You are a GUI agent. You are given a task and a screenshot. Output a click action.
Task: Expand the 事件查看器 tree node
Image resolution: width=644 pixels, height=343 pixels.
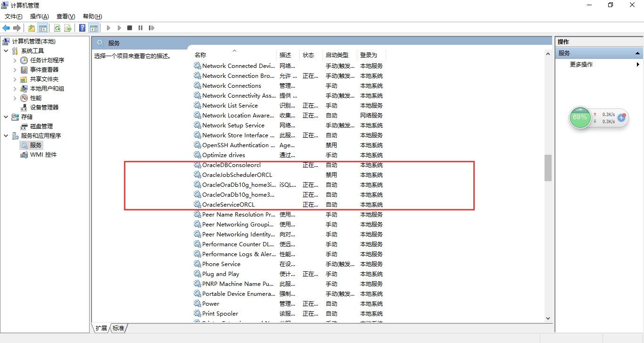click(x=15, y=70)
